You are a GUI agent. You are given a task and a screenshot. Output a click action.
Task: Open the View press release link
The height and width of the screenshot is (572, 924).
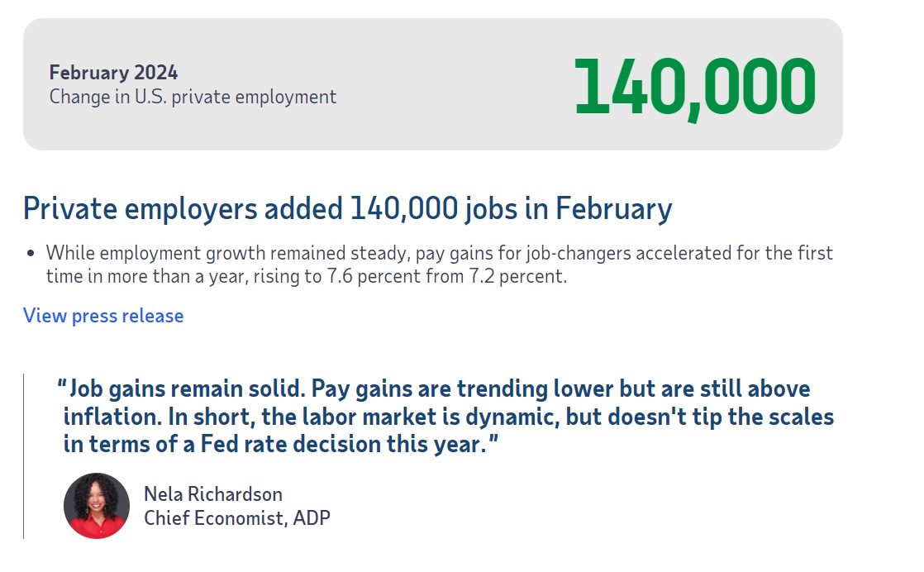pos(103,316)
